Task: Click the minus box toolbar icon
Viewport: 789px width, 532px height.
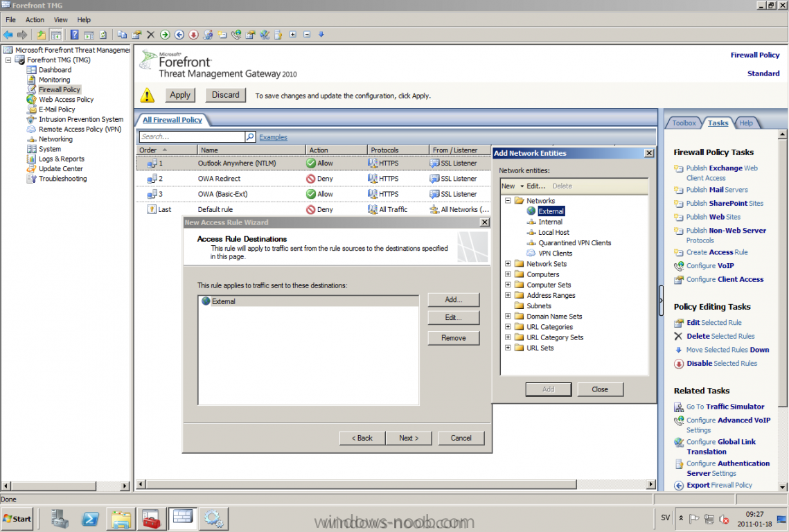Action: click(307, 35)
